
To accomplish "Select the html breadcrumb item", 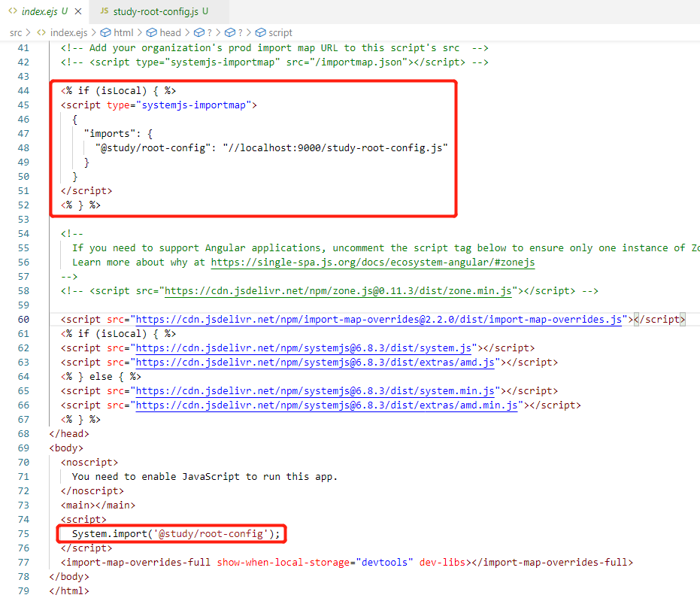I will pos(123,32).
